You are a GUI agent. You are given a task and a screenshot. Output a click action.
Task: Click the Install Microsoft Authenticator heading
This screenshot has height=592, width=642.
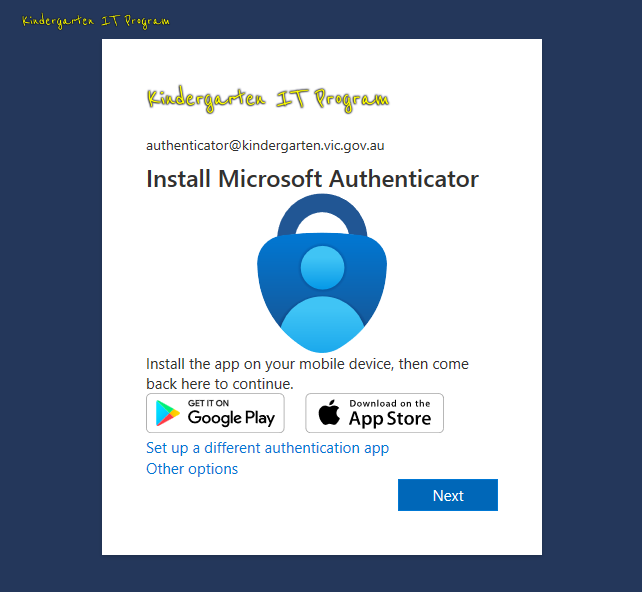(x=312, y=179)
